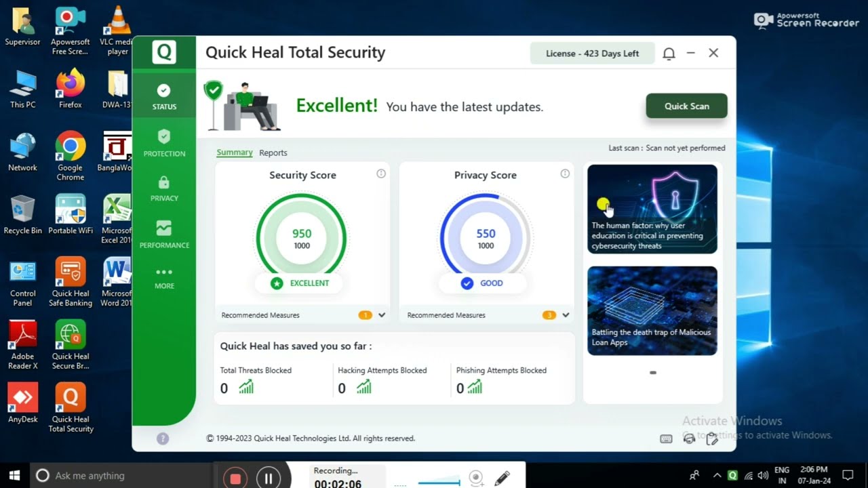Image resolution: width=868 pixels, height=488 pixels.
Task: Switch to Summary tab
Action: 235,152
